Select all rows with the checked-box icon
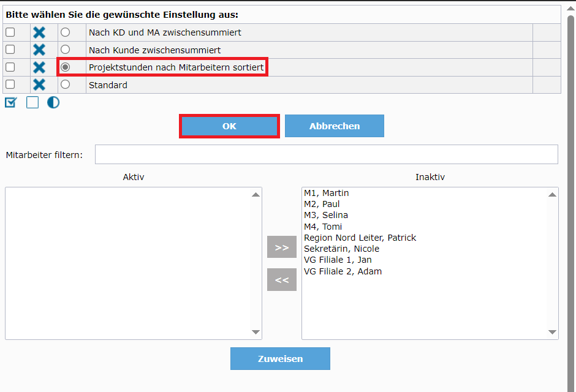The width and height of the screenshot is (576, 392). click(x=10, y=102)
